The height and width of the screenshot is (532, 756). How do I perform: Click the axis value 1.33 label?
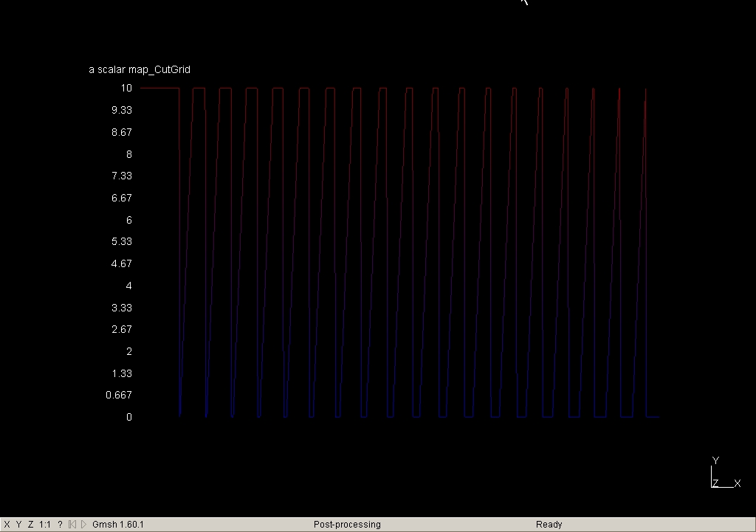(122, 373)
